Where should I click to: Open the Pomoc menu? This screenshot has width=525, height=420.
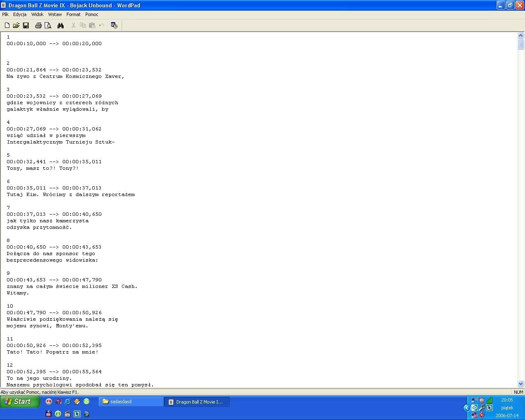coord(91,14)
